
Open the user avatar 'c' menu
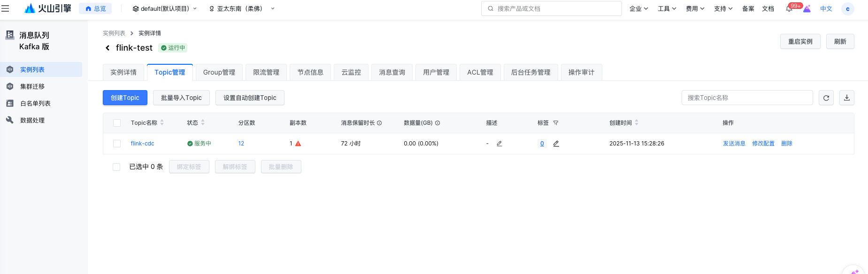coord(848,9)
